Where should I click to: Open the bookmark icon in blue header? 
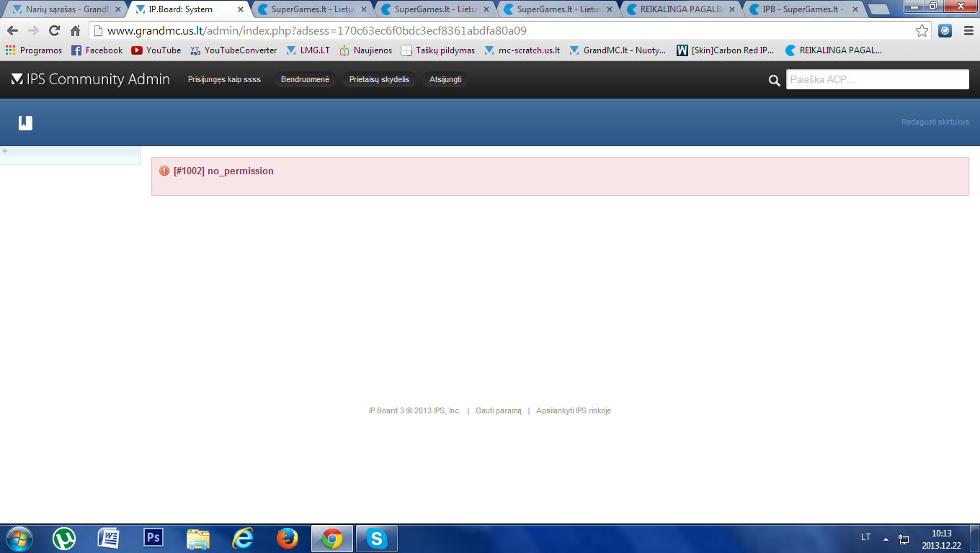(x=25, y=122)
